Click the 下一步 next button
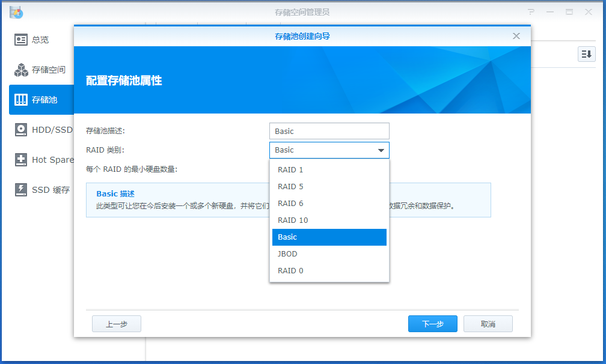This screenshot has width=606, height=364. click(x=432, y=323)
